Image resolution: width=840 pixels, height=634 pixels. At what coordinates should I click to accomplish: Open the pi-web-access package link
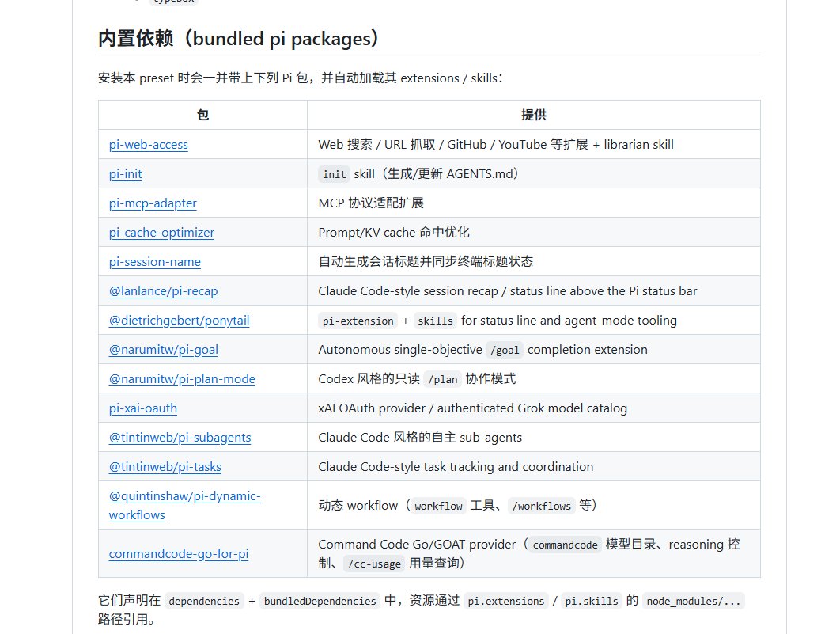tap(149, 145)
